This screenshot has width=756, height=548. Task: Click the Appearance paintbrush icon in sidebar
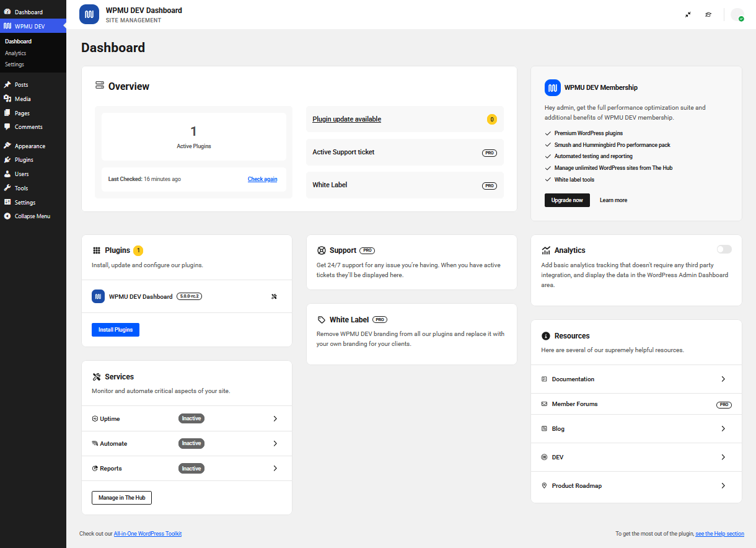click(x=7, y=146)
